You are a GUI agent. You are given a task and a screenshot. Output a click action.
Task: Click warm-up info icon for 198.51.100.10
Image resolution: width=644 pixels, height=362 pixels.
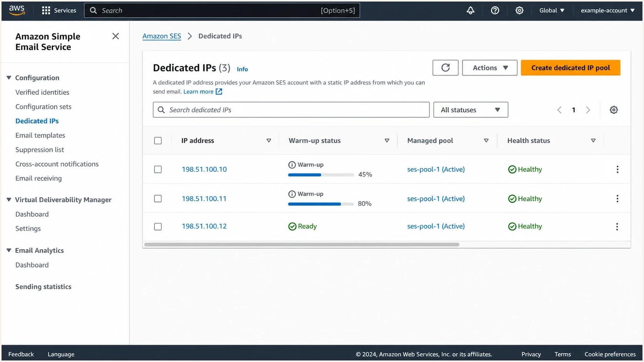292,165
